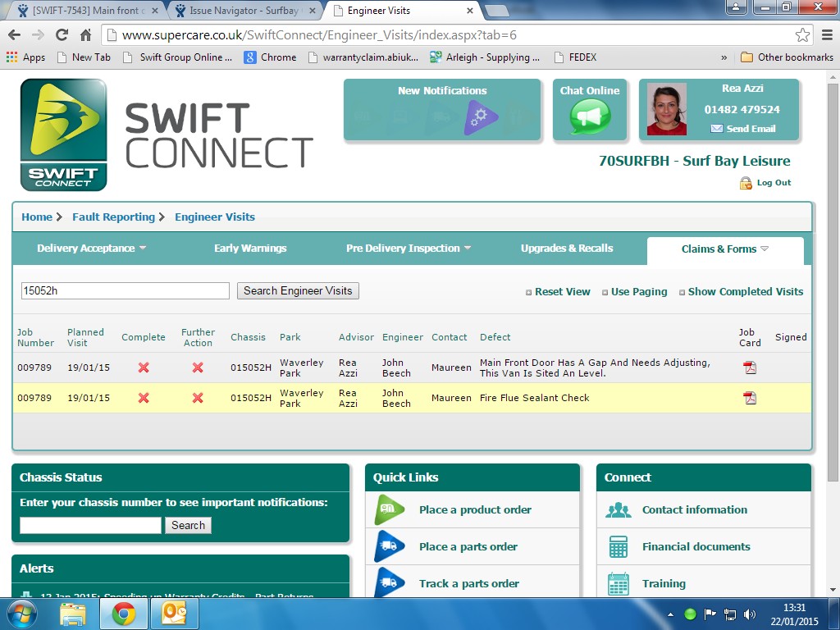
Task: Expand the Delivery Acceptance dropdown menu
Action: pos(92,248)
